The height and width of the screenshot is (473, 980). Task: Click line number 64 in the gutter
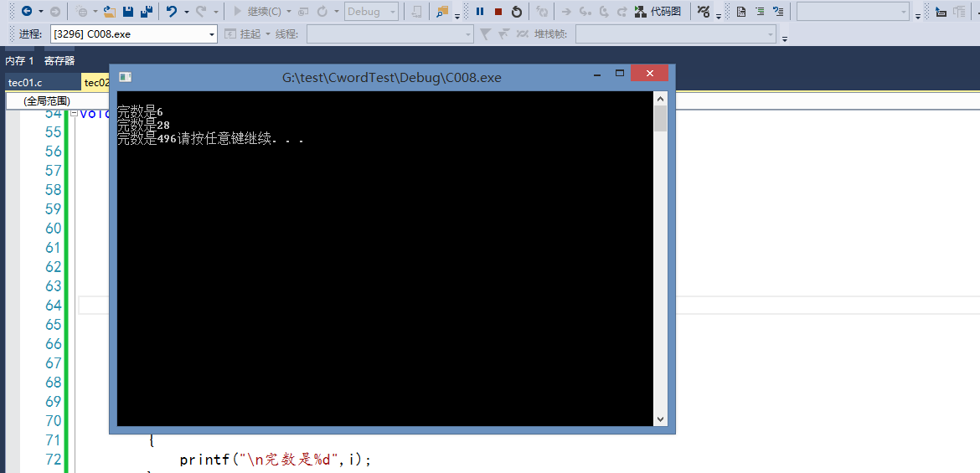54,305
